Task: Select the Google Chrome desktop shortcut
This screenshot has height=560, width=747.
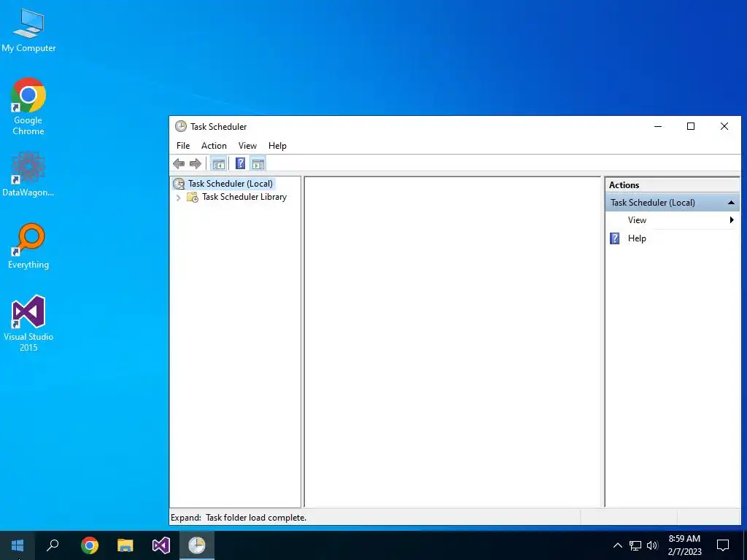Action: [28, 106]
